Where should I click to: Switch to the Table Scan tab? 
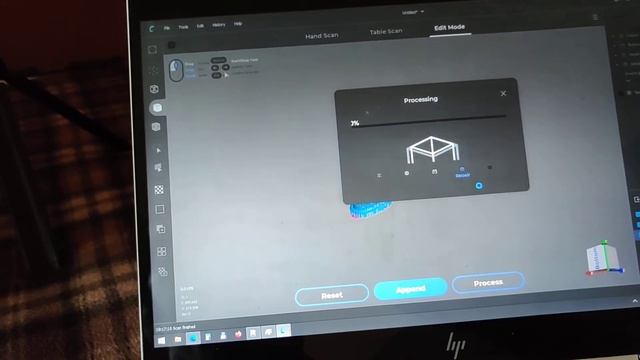(x=386, y=31)
